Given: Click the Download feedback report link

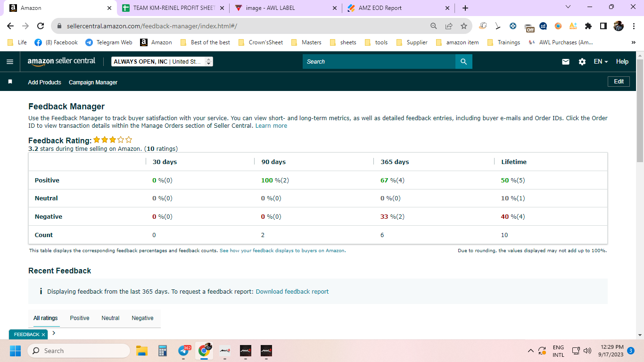Looking at the screenshot, I should [292, 292].
